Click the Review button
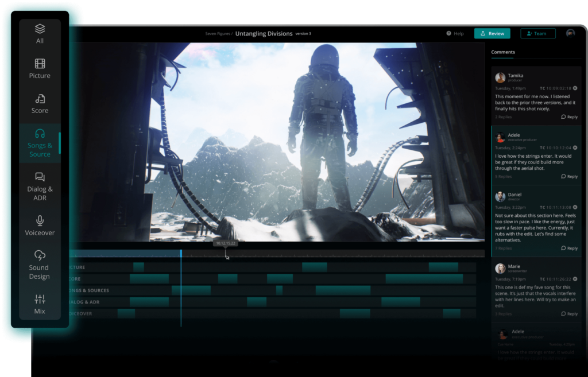This screenshot has width=588, height=377. coord(492,33)
